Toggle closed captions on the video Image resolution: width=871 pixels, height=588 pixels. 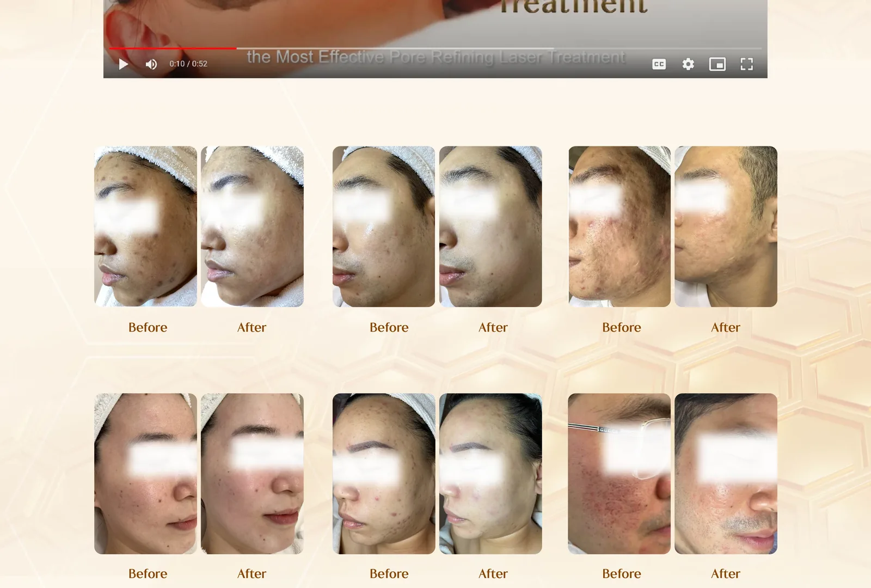tap(659, 64)
